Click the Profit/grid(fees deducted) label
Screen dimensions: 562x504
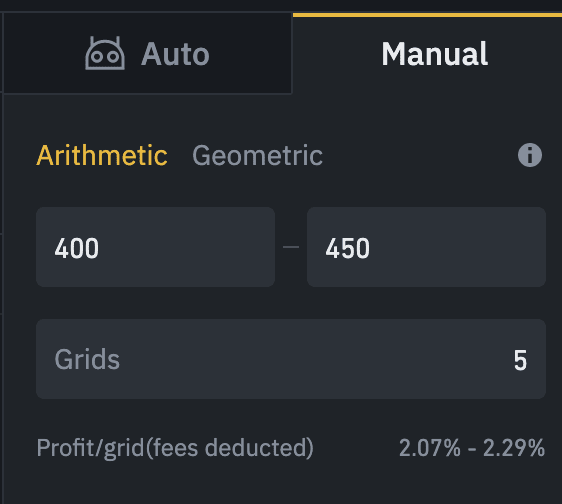point(175,448)
